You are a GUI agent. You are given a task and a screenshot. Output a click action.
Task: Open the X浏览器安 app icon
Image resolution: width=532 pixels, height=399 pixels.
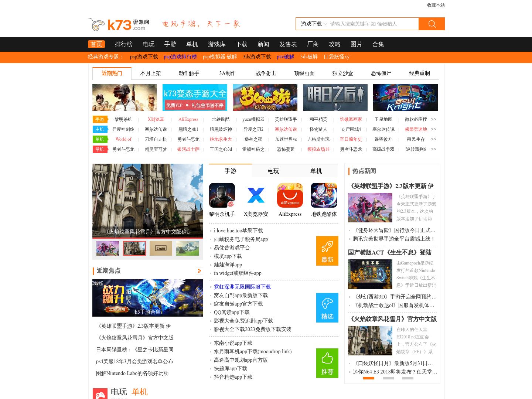click(x=256, y=195)
